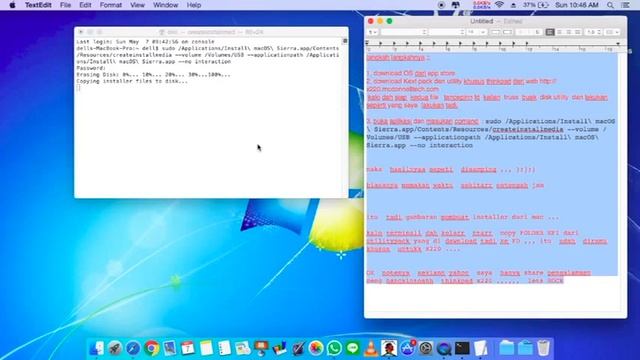Click the 'Password:' line in Terminal

(x=91, y=68)
